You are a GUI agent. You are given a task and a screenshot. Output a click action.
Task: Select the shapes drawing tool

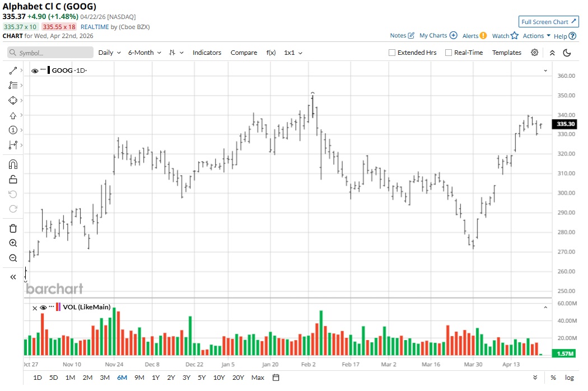(13, 100)
